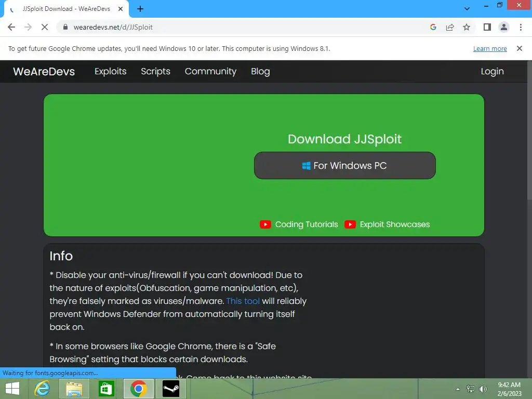The image size is (532, 399).
Task: Open Chrome three-dot menu
Action: 521,27
